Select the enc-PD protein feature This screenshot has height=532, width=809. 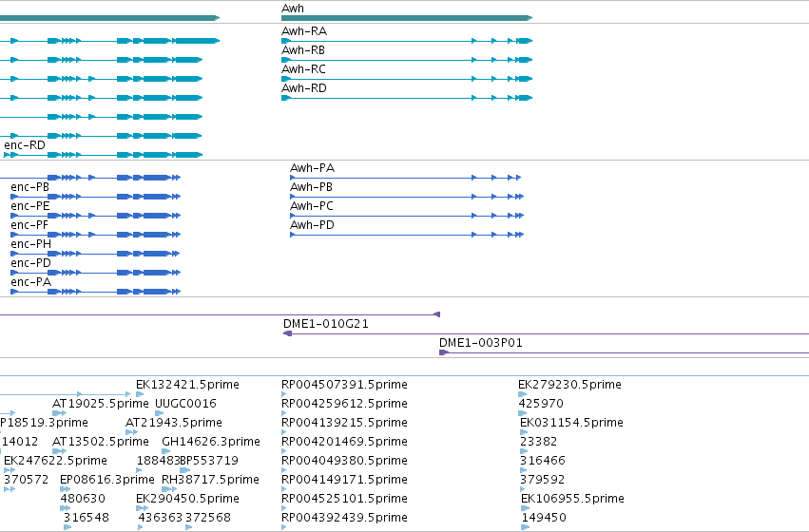95,273
